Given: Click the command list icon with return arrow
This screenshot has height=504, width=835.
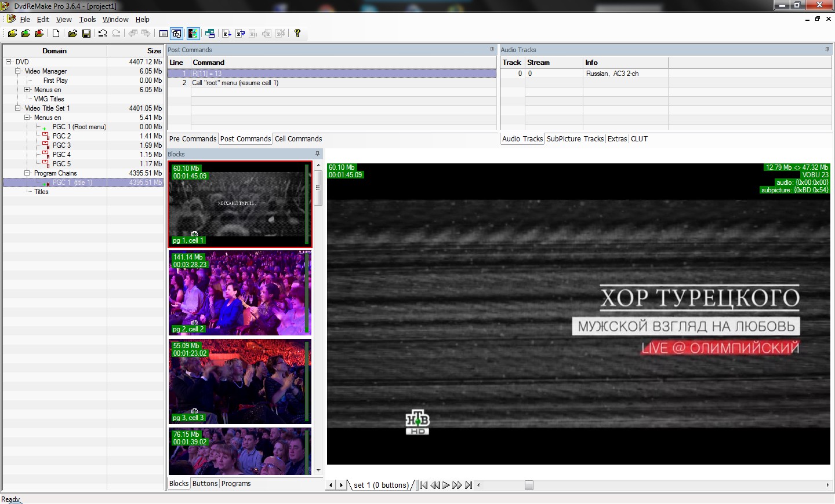Looking at the screenshot, I should pyautogui.click(x=240, y=34).
